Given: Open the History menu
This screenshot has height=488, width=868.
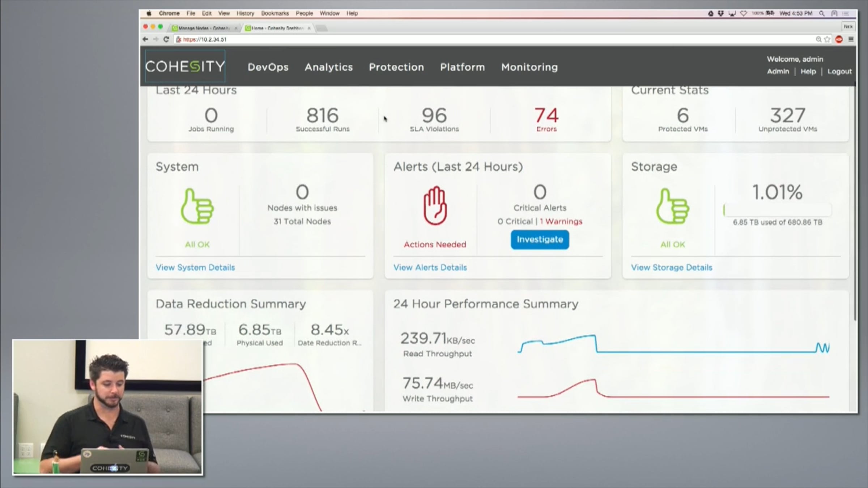Looking at the screenshot, I should click(x=246, y=13).
